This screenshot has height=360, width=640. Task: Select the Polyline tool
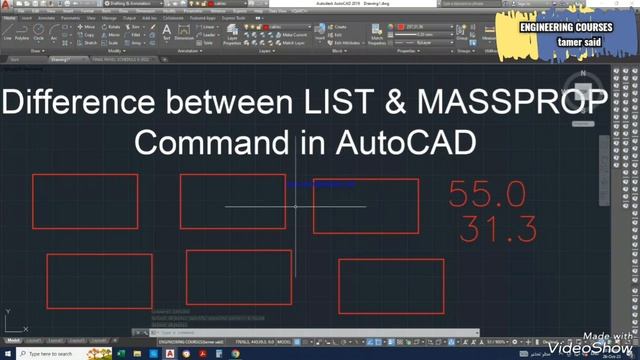(x=22, y=32)
